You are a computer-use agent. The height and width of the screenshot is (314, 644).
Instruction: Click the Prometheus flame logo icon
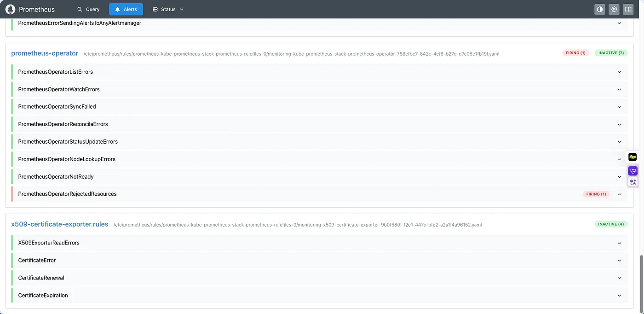coord(10,9)
